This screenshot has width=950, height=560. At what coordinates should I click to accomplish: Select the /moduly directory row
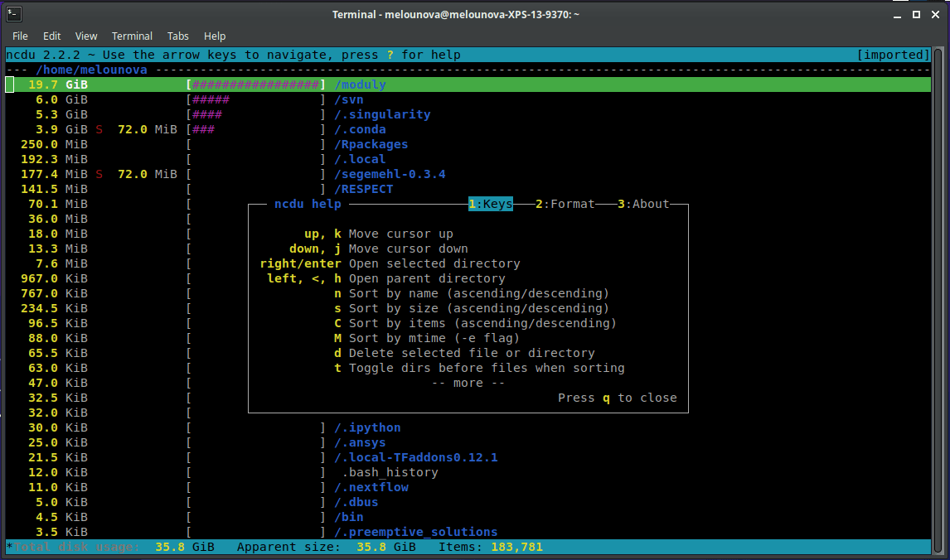click(x=361, y=84)
